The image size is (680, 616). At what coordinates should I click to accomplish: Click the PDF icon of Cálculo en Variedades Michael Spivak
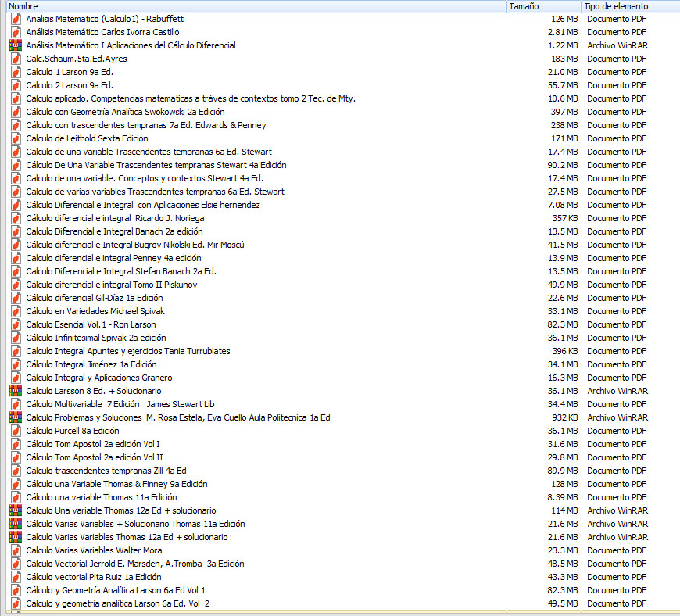coord(16,311)
